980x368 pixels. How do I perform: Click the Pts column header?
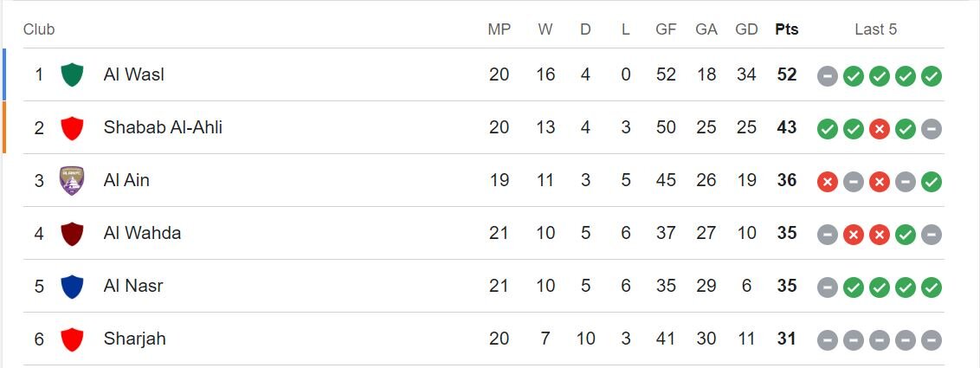click(x=786, y=29)
